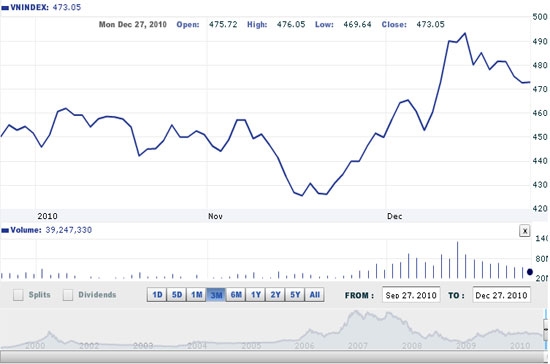
Task: Click the 2009 year in the overview chart
Action: [x=466, y=346]
